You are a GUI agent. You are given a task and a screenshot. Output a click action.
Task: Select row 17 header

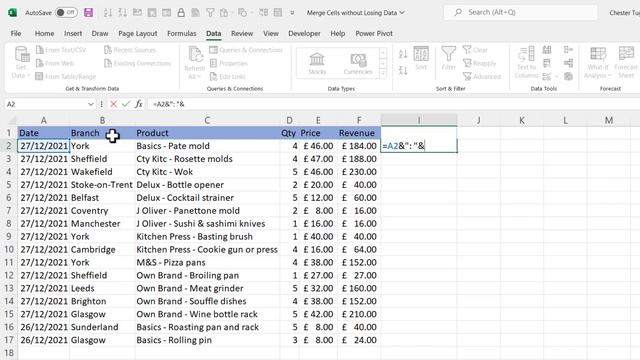tap(9, 340)
